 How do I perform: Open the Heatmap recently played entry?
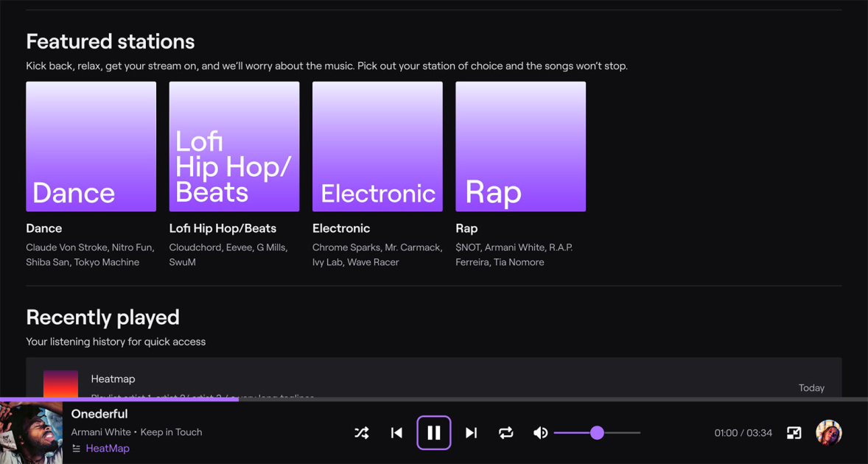pos(113,379)
